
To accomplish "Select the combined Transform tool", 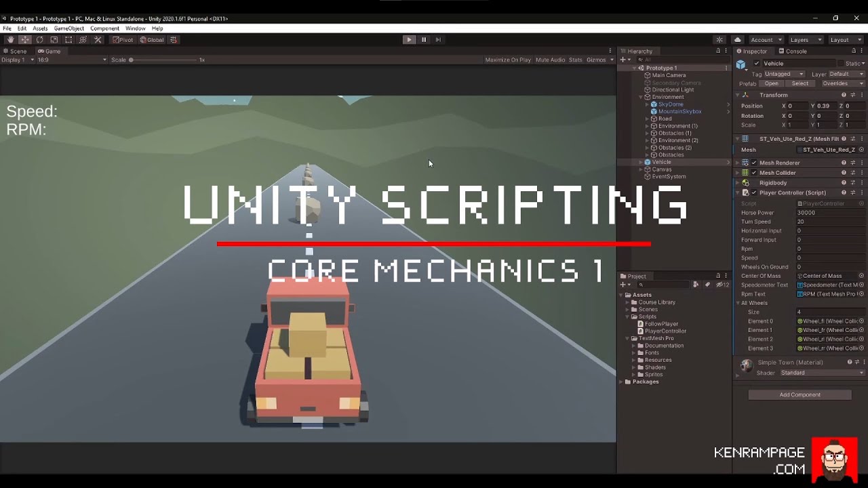I will click(x=83, y=40).
